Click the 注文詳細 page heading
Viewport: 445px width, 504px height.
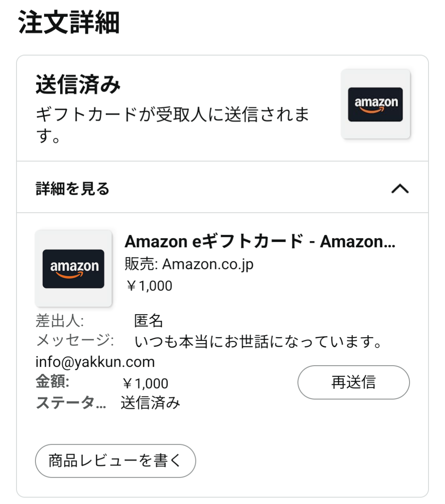point(68,22)
